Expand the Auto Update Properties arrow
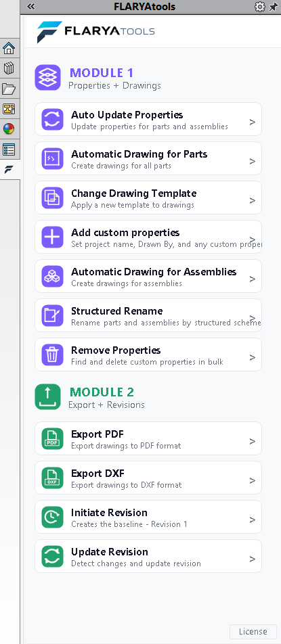The height and width of the screenshot is (644, 281). pyautogui.click(x=253, y=122)
